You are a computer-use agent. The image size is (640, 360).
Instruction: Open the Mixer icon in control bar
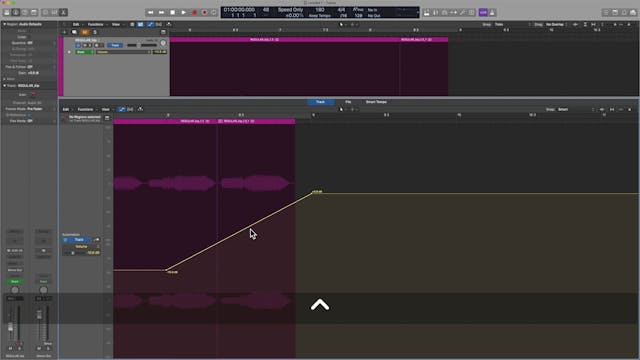(54, 13)
